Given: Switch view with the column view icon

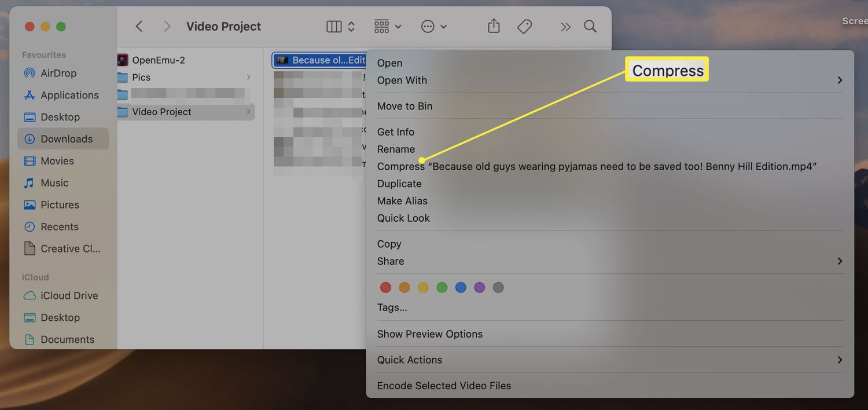Looking at the screenshot, I should tap(334, 26).
